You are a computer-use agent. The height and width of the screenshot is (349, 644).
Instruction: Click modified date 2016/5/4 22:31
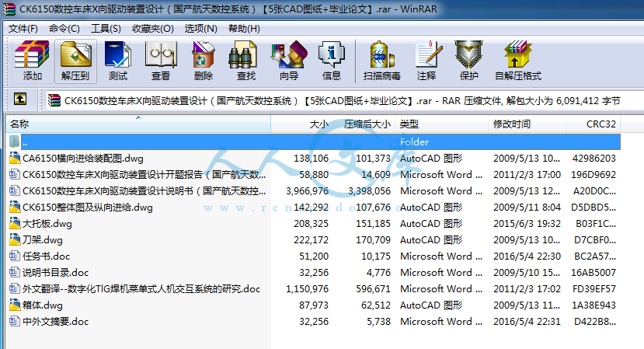[527, 322]
